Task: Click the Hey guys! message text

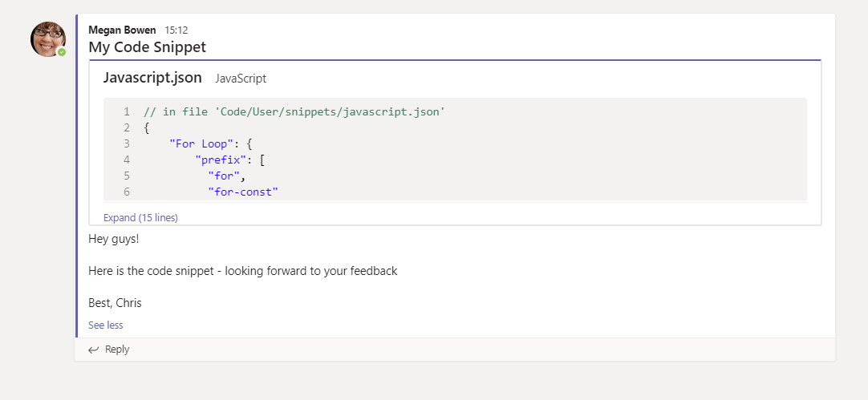Action: [x=114, y=240]
